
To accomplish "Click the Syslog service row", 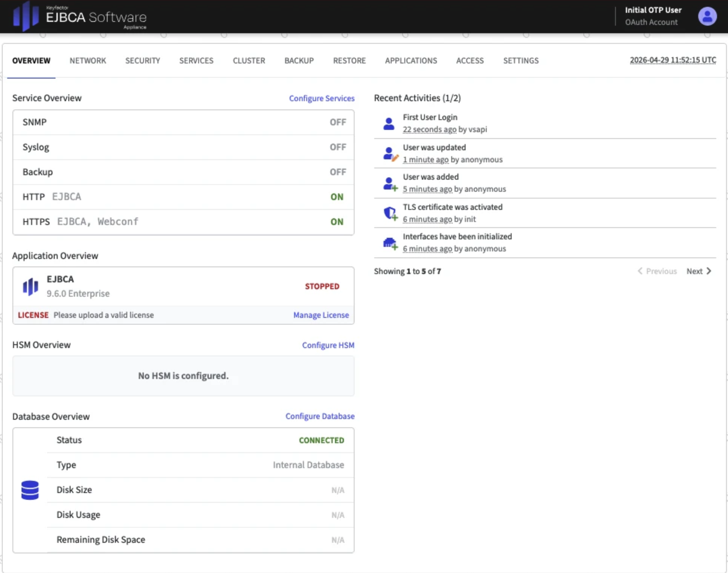I will tap(184, 147).
